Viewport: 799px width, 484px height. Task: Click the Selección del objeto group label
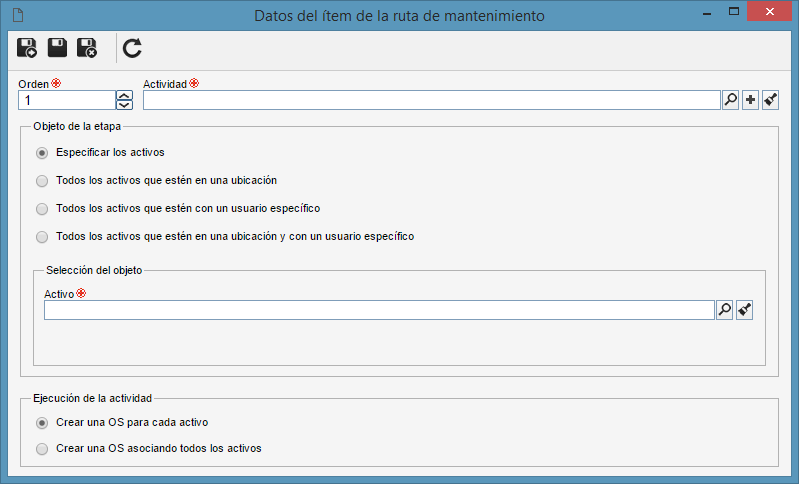click(x=94, y=270)
